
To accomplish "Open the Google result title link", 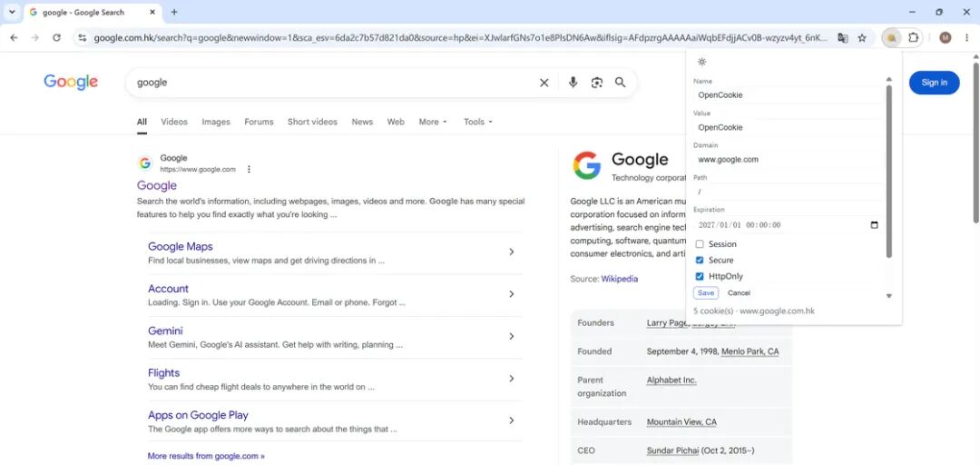I will [157, 186].
